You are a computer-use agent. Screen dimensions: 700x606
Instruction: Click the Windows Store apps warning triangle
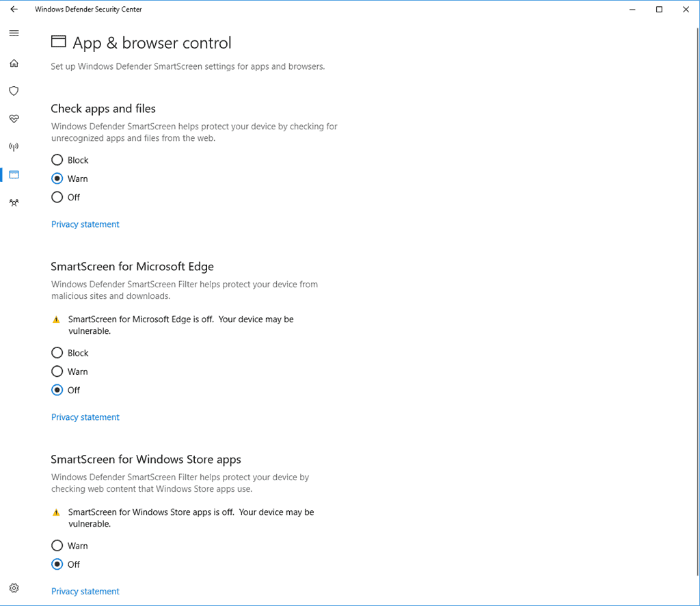coord(56,512)
